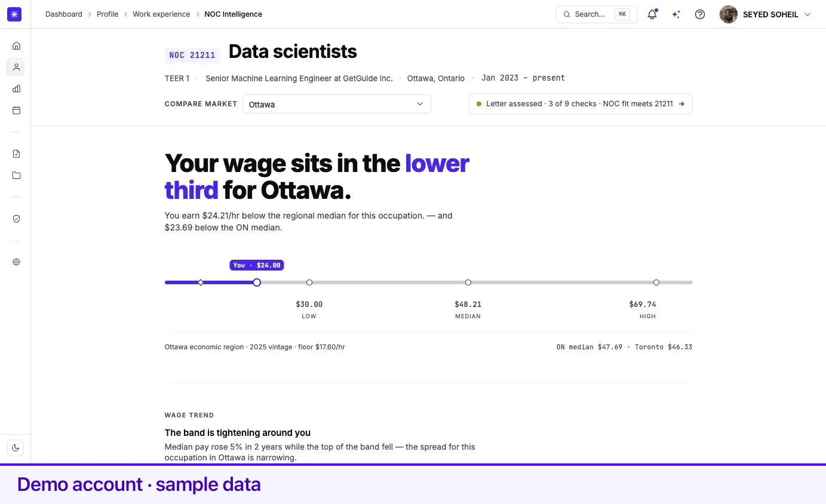Open the calendar icon in the sidebar
Viewport: 826px width, 504px height.
click(x=16, y=110)
